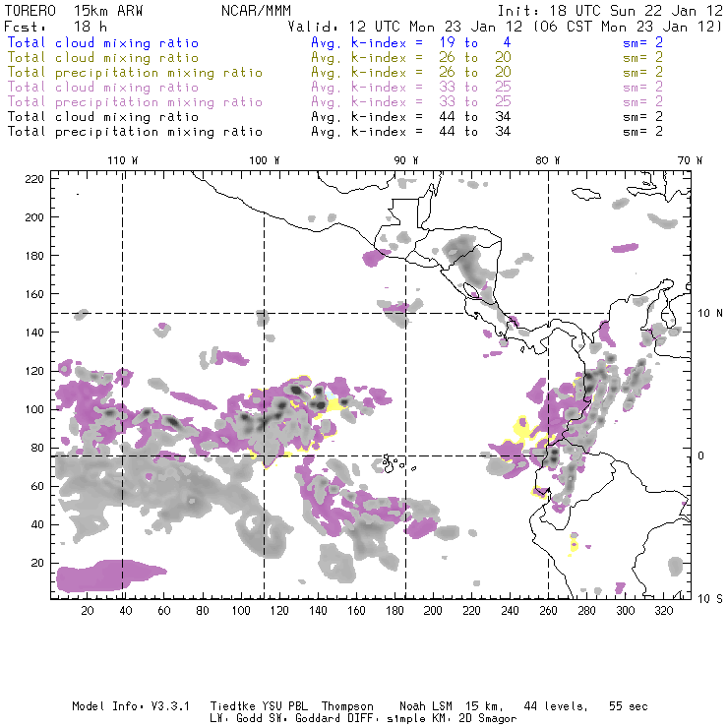This screenshot has width=728, height=728.
Task: Click "sm= 2" in the black precipitation row
Action: pyautogui.click(x=642, y=132)
